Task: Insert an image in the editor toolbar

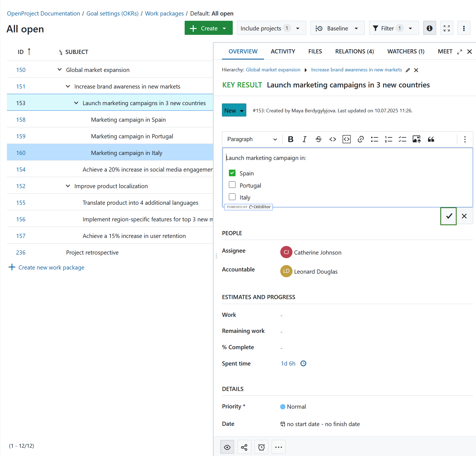Action: pyautogui.click(x=417, y=139)
